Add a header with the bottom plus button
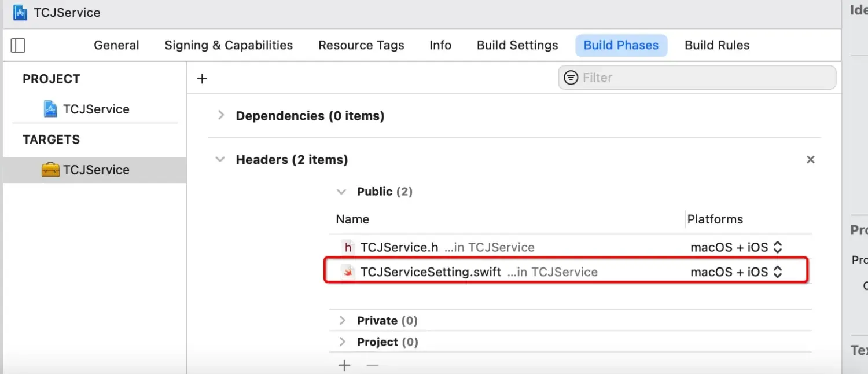The image size is (868, 374). [x=344, y=365]
